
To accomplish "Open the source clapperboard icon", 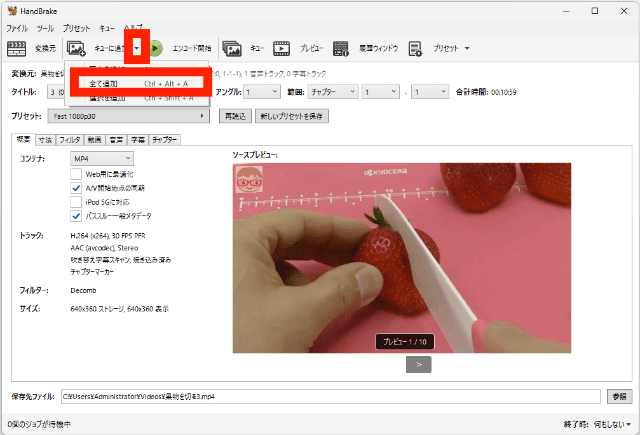I will (16, 49).
